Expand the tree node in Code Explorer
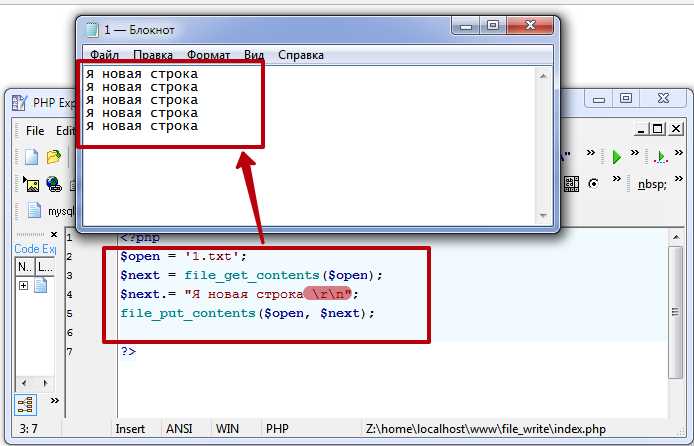 click(x=23, y=285)
